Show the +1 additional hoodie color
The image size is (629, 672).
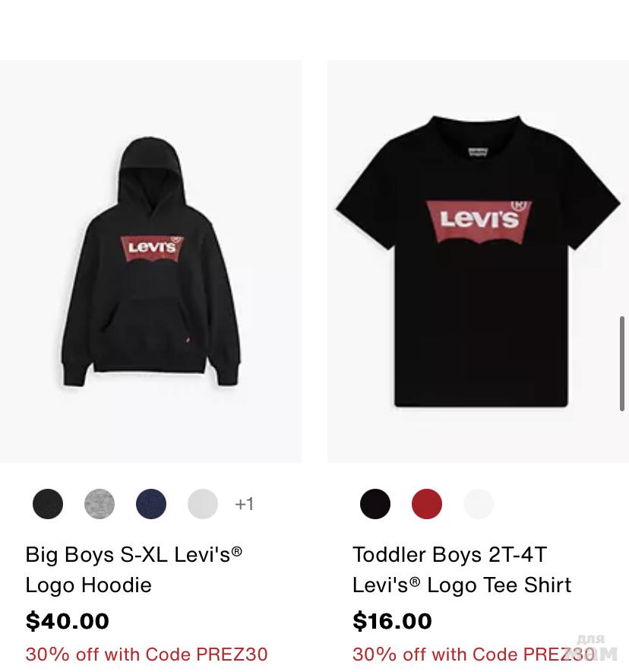tap(245, 504)
